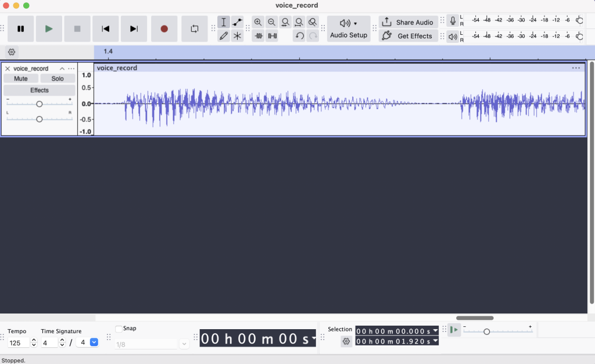This screenshot has width=595, height=364.
Task: Open time signature denominator dropdown
Action: click(x=94, y=343)
